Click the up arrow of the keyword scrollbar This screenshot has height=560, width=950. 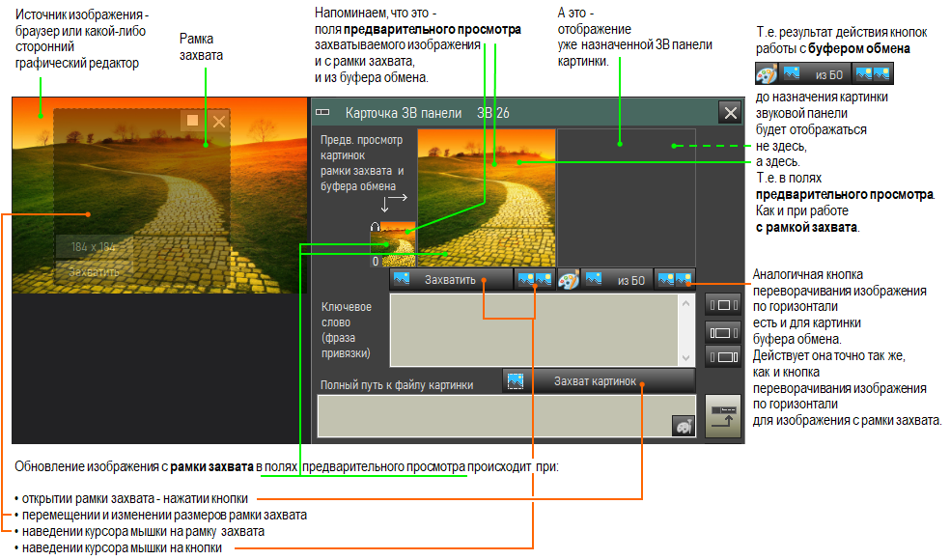click(685, 303)
